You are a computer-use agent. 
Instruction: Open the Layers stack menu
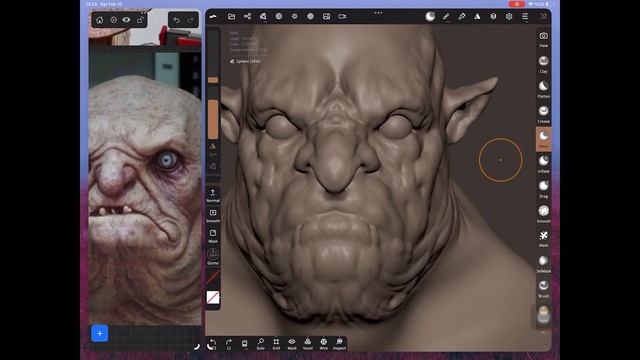coord(493,16)
